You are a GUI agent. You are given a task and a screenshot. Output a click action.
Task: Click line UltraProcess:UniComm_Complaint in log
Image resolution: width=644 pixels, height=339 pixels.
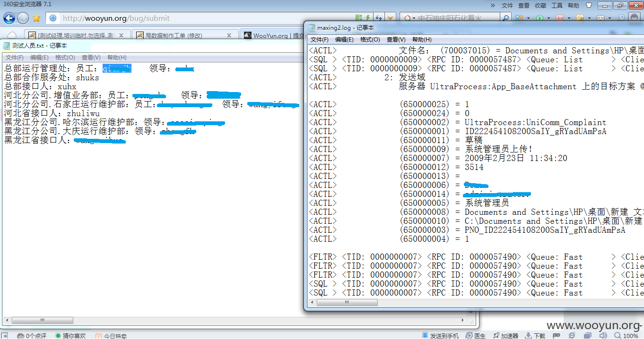(535, 122)
